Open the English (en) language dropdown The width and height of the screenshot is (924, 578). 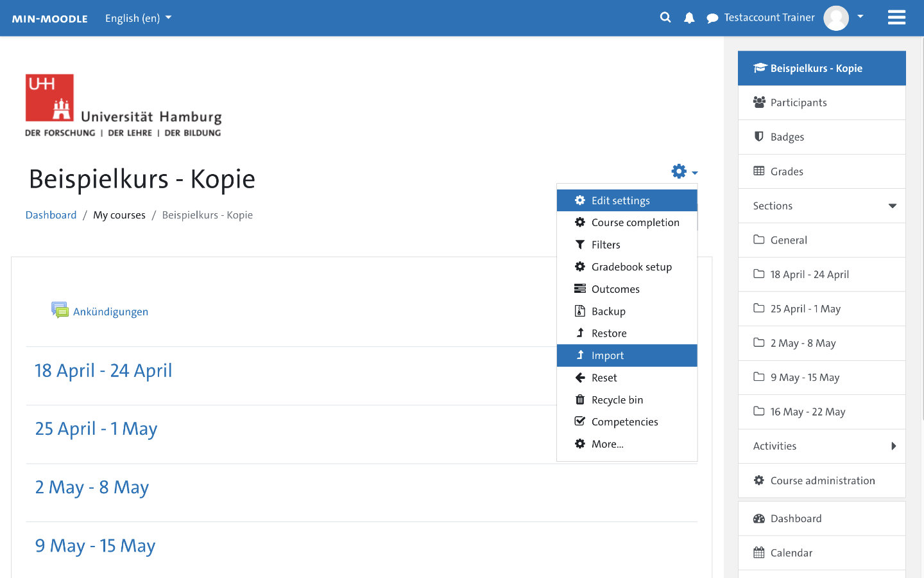click(x=138, y=18)
